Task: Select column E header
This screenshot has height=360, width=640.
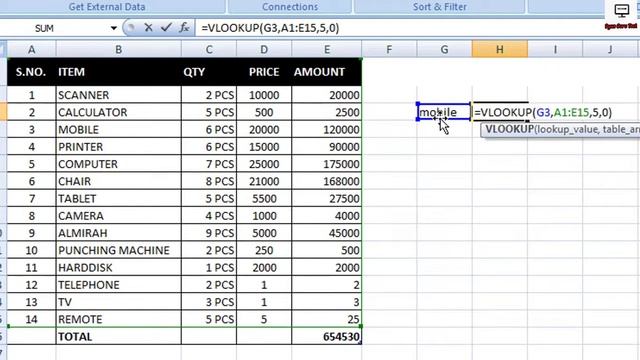Action: [x=327, y=49]
